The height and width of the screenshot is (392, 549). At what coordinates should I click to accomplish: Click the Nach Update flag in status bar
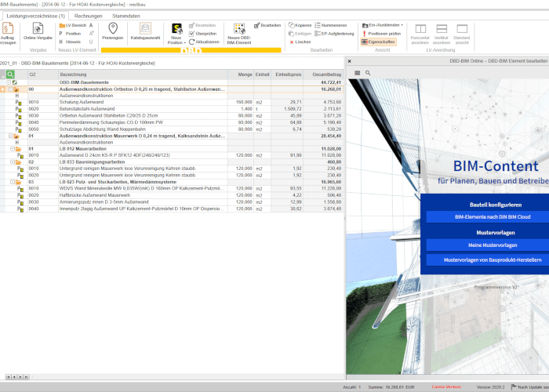point(514,387)
